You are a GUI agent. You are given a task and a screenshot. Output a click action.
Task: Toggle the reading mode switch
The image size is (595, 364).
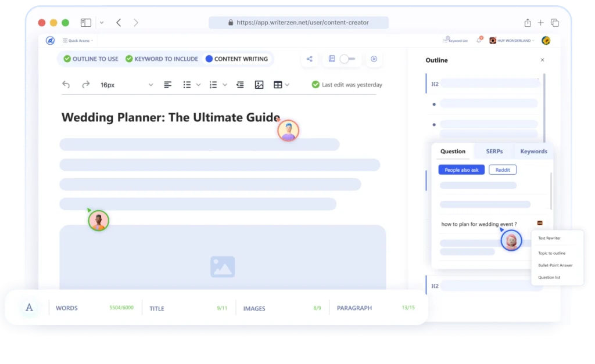pyautogui.click(x=347, y=59)
